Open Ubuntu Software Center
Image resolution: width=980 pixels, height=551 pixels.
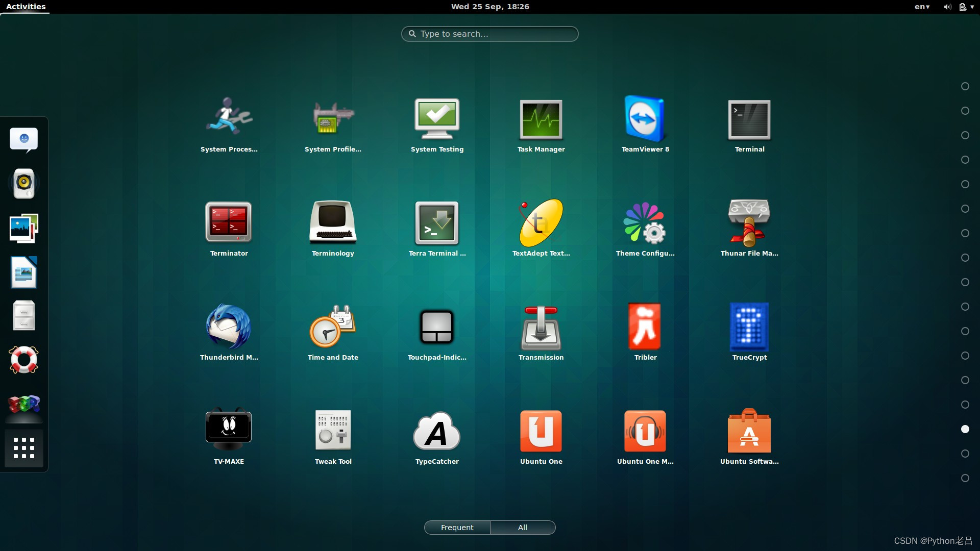(749, 432)
